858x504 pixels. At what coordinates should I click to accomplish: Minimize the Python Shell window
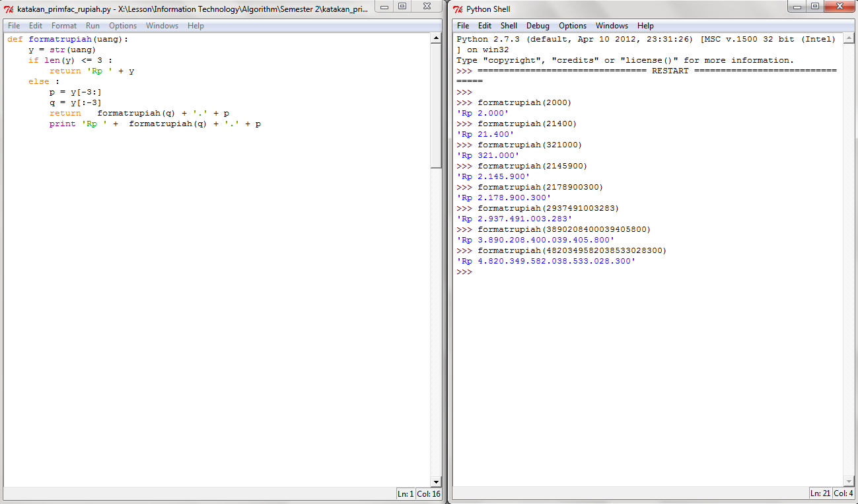click(797, 6)
